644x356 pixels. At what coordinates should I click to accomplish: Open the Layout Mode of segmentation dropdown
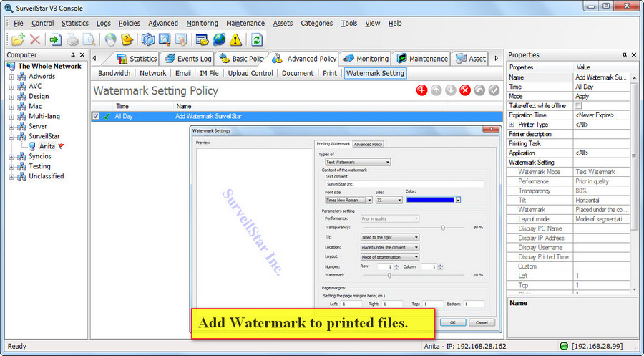click(390, 257)
